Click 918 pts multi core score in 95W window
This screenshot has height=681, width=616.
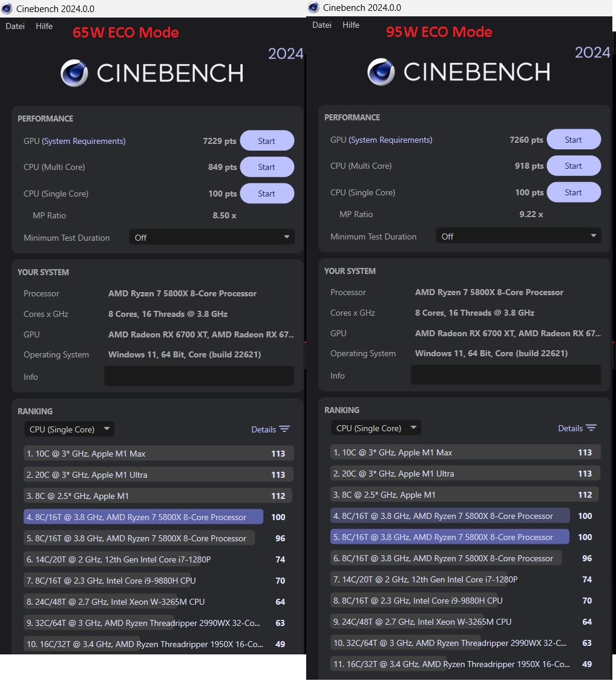[529, 166]
